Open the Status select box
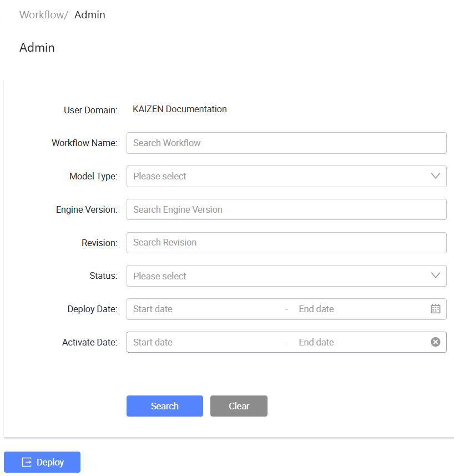The width and height of the screenshot is (454, 476). [x=286, y=275]
